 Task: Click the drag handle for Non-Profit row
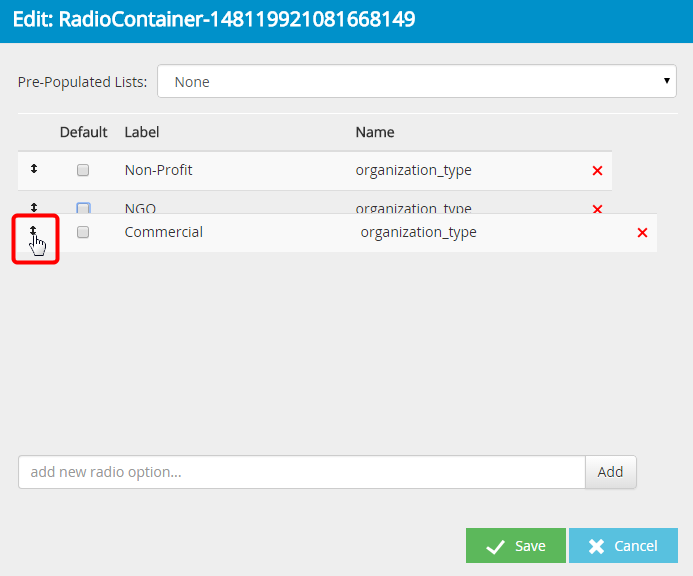click(33, 170)
